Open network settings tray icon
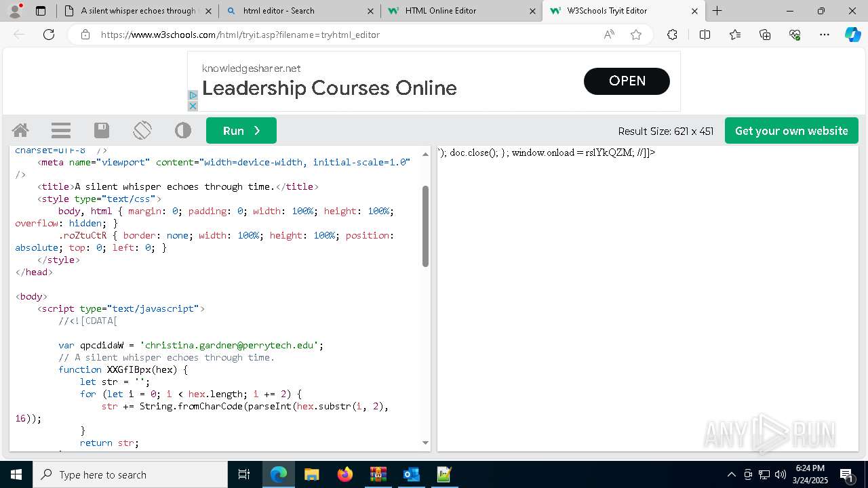 tap(764, 474)
